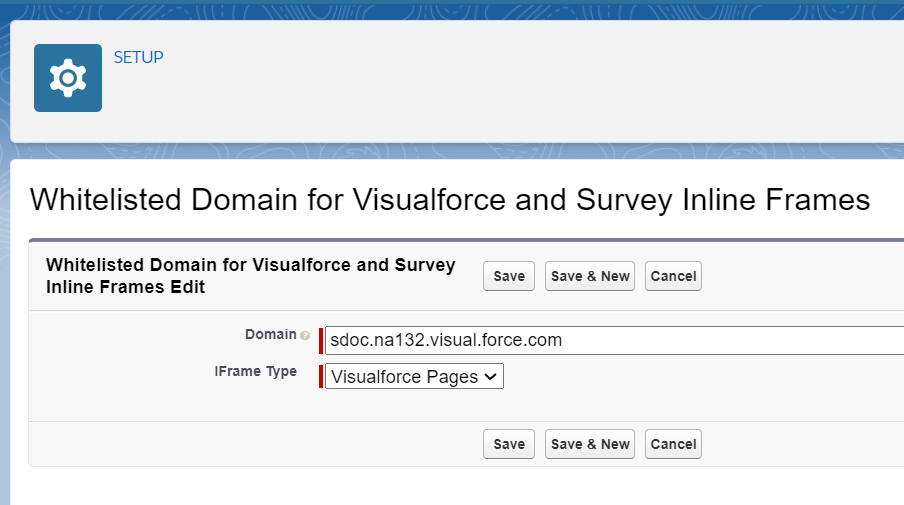Click the 'Domain' field label
Image resolution: width=904 pixels, height=505 pixels.
tap(270, 334)
